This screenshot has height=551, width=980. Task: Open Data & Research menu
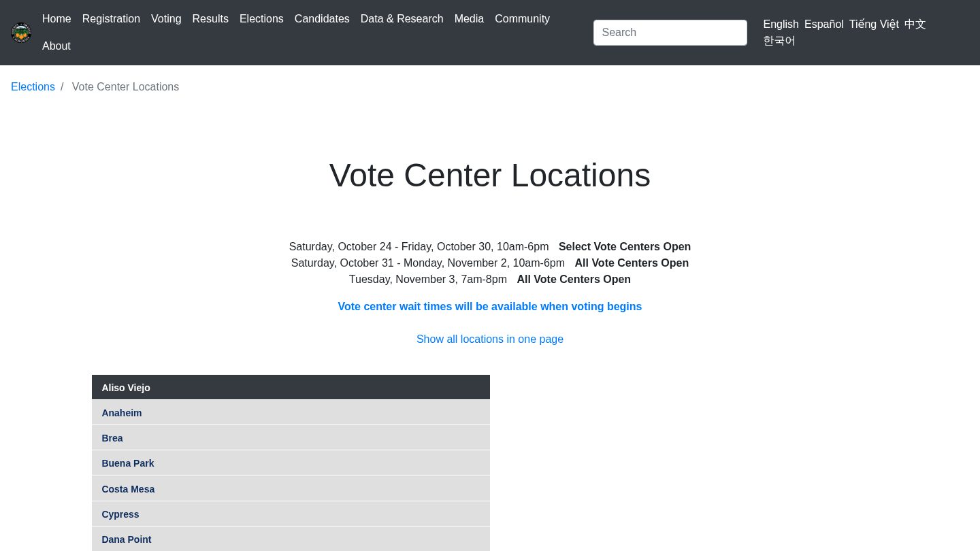pyautogui.click(x=402, y=19)
